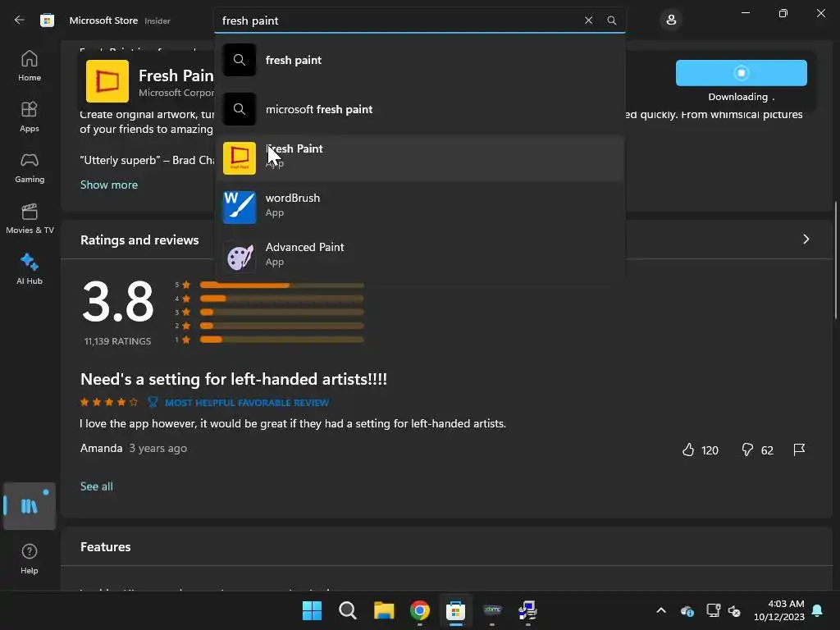Open Gaming section in sidebar
This screenshot has height=630, width=840.
30,167
